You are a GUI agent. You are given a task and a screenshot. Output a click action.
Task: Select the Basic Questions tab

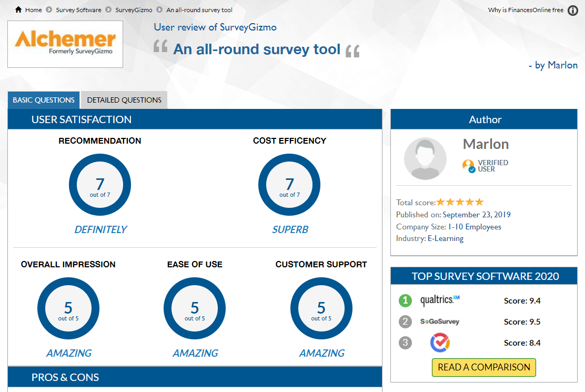point(44,100)
